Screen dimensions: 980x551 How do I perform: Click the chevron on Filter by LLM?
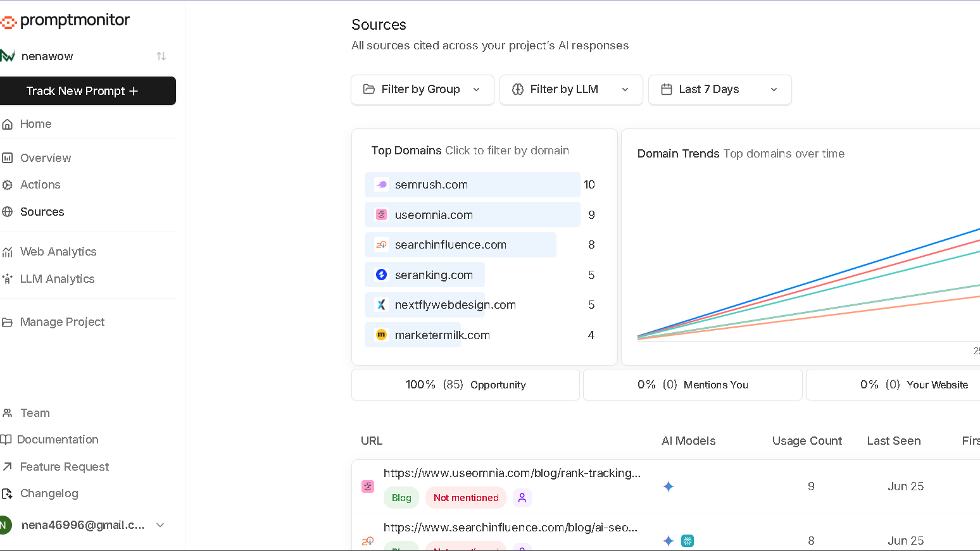click(x=625, y=90)
